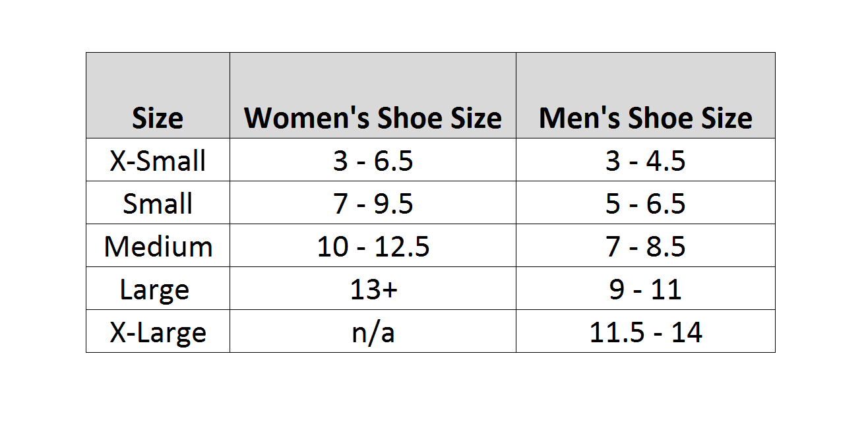
Task: Click the X-Small row label
Action: (158, 160)
